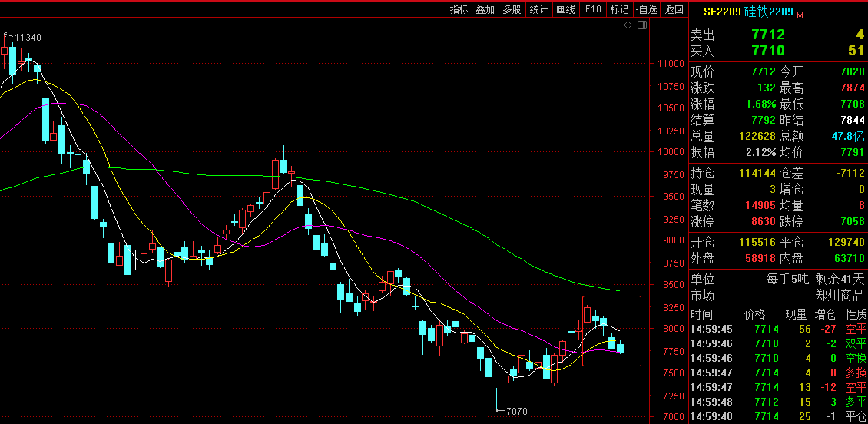Open F10 company information
Viewport: 868px width, 424px height.
coord(592,9)
